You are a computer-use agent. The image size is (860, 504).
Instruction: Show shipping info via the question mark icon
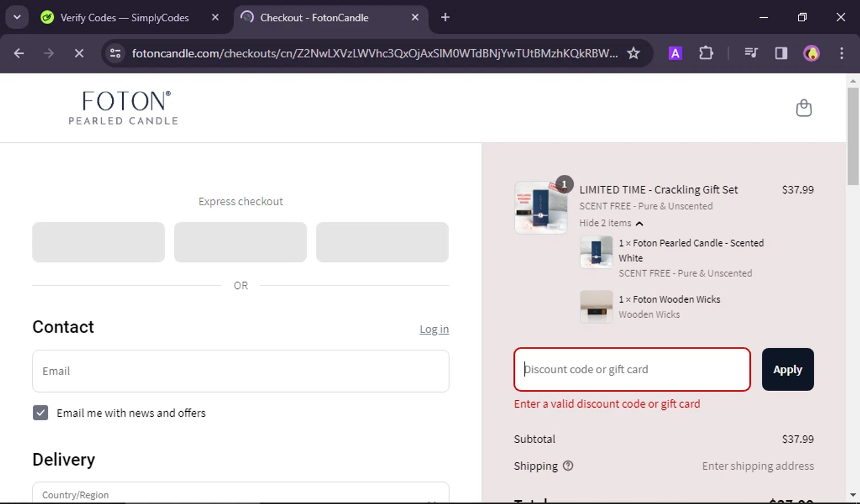(x=568, y=466)
